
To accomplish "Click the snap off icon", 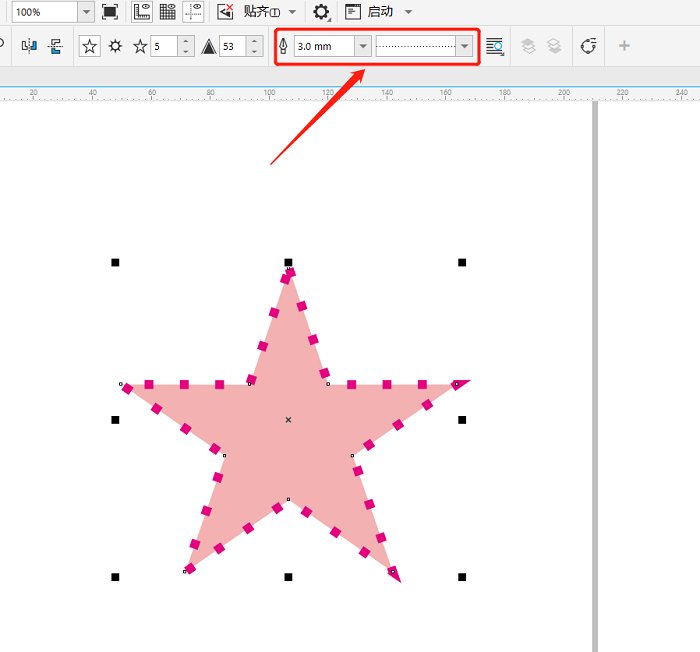I will click(225, 12).
